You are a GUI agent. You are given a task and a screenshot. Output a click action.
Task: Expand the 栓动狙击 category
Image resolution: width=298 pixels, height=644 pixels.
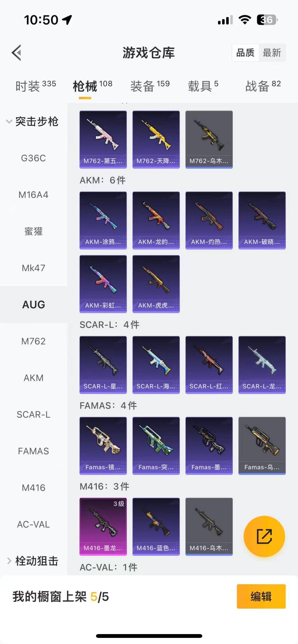point(33,561)
